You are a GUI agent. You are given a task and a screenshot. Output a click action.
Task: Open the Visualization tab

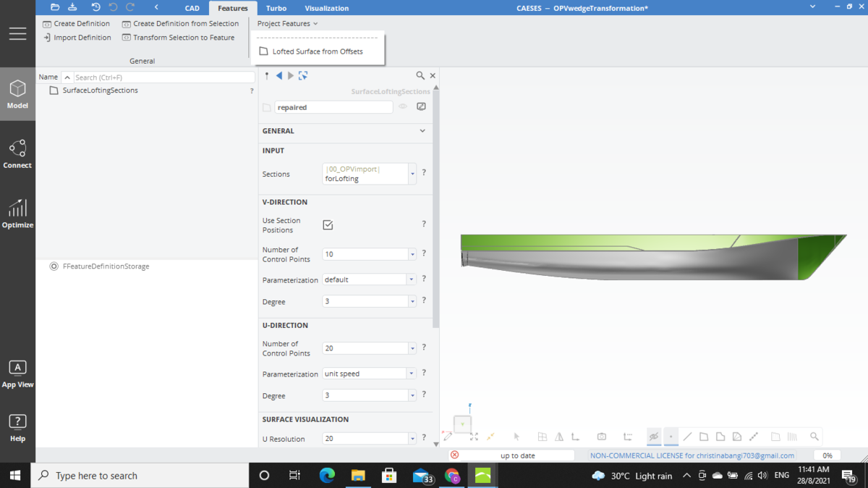coord(326,8)
